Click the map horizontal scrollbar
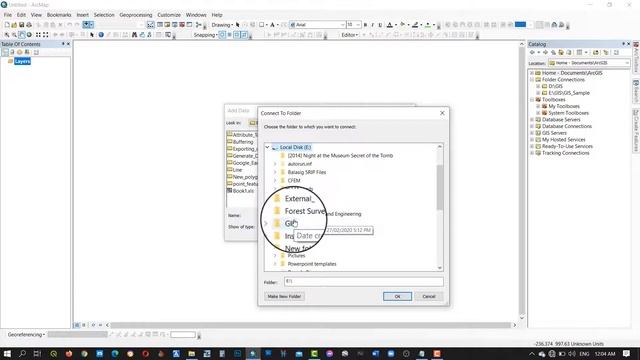640x360 pixels. [310, 325]
